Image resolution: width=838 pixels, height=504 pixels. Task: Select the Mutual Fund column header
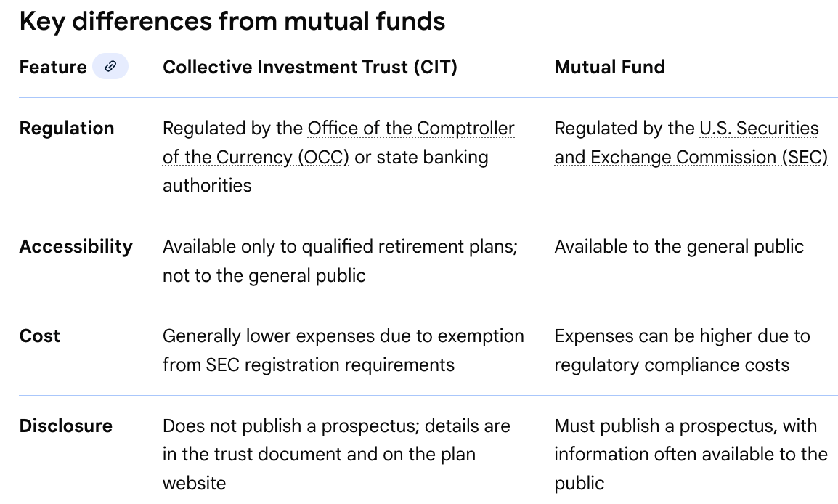(609, 68)
